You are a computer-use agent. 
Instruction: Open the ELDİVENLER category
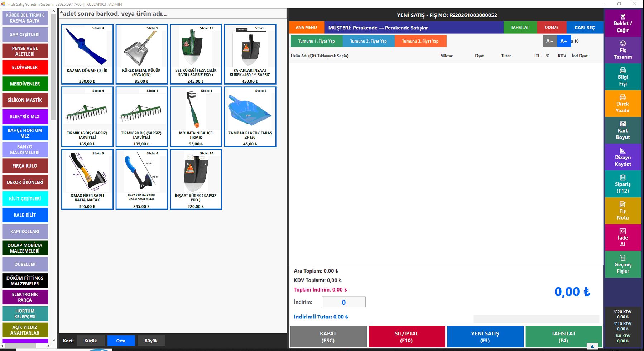[25, 67]
